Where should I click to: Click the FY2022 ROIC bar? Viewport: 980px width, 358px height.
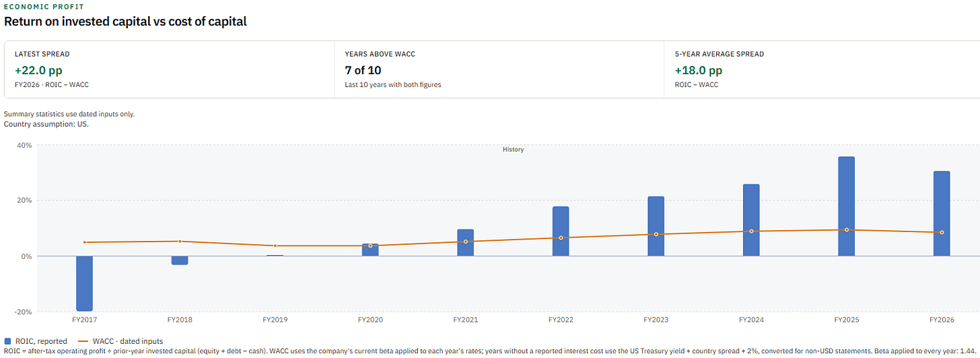point(561,231)
